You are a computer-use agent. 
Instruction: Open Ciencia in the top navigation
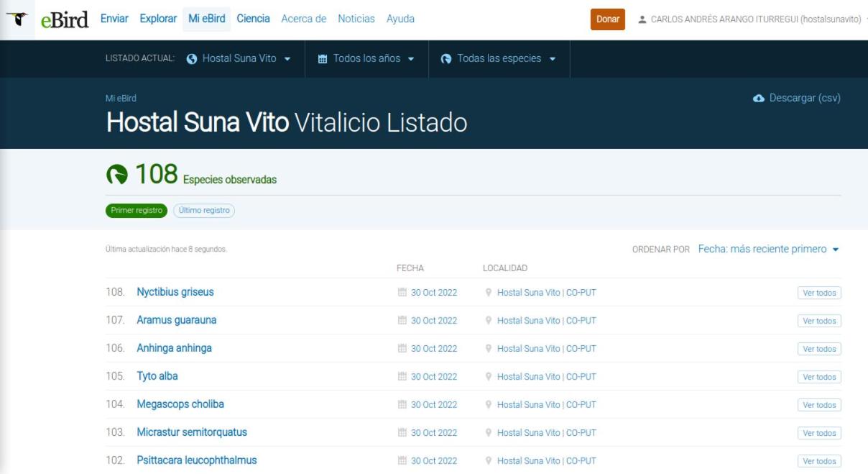pyautogui.click(x=254, y=19)
